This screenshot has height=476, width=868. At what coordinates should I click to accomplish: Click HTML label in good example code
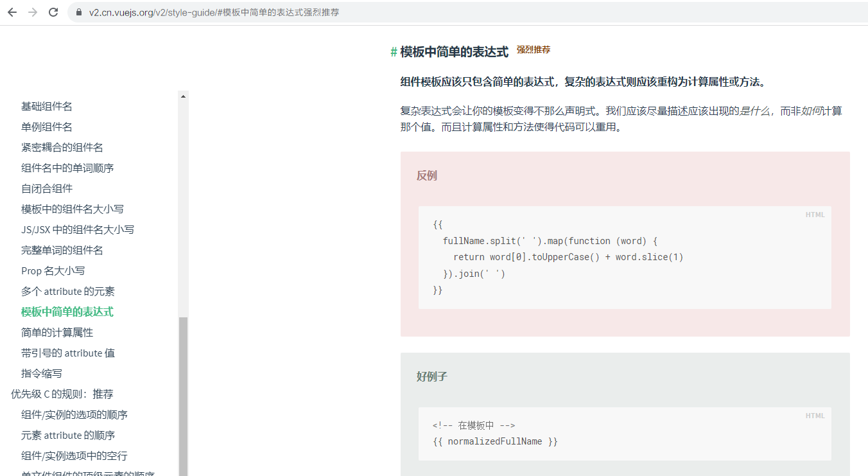pos(815,416)
